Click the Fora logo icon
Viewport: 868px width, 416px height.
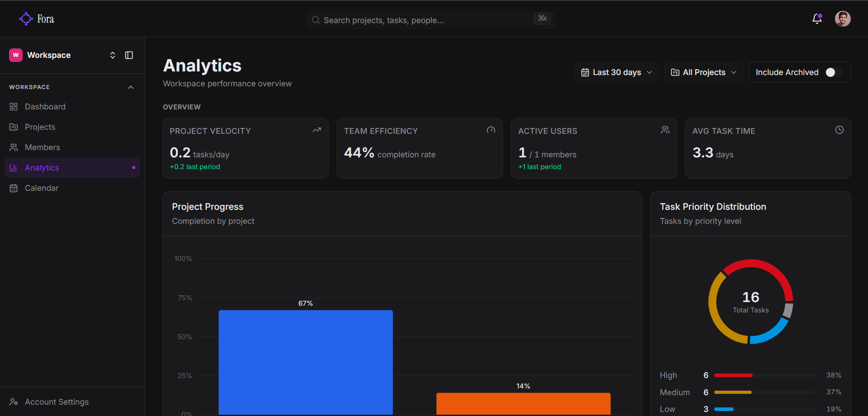26,19
